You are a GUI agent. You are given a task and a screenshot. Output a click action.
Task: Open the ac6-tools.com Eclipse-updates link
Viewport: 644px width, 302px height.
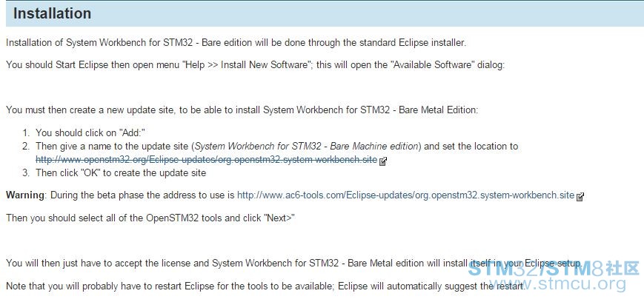(406, 195)
